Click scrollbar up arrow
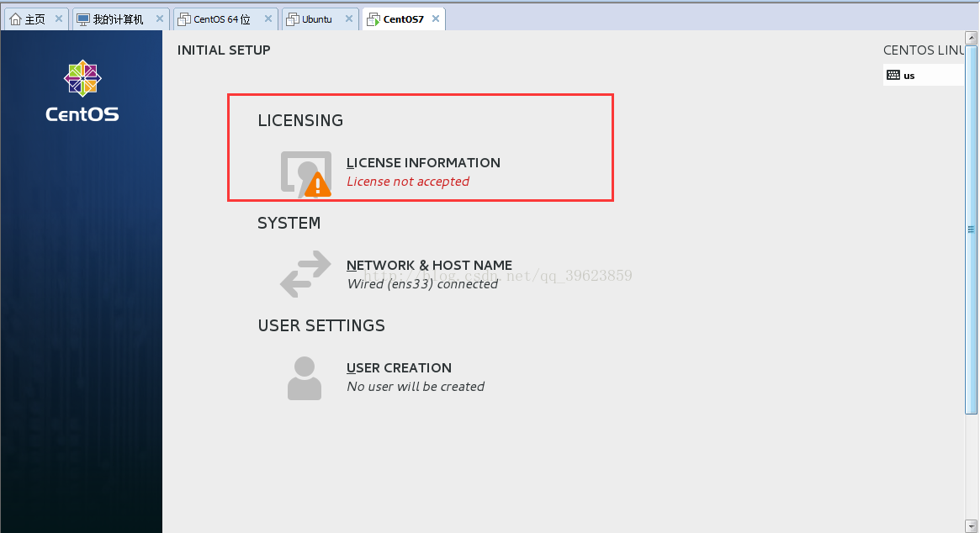Image resolution: width=980 pixels, height=533 pixels. point(971,38)
